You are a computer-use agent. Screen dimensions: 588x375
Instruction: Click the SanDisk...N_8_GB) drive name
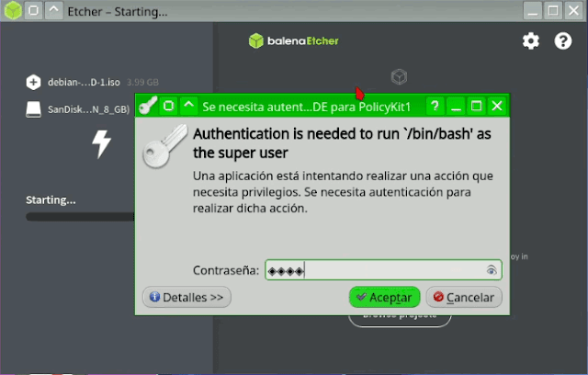coord(89,109)
